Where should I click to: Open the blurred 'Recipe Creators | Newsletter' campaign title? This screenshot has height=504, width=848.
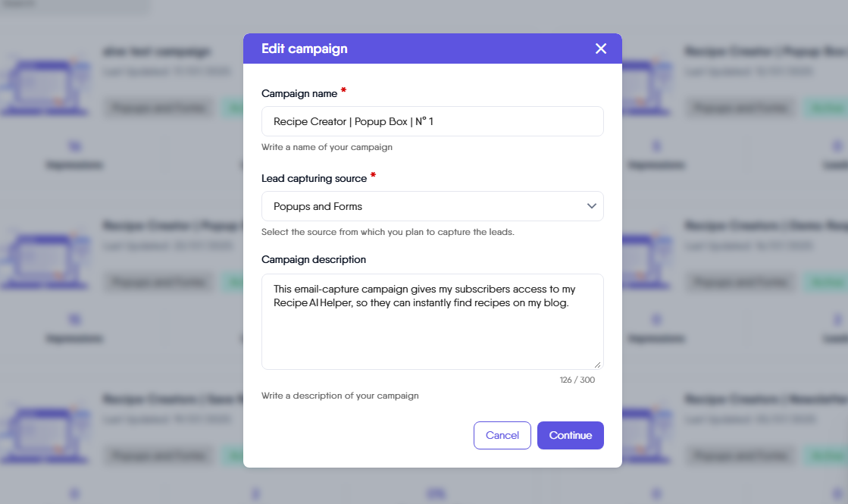pos(764,399)
